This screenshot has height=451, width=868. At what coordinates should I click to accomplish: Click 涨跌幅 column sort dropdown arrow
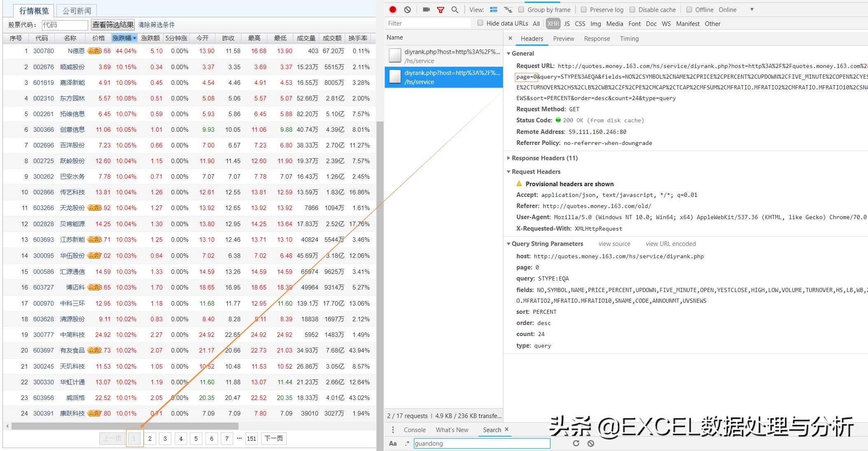[x=134, y=39]
